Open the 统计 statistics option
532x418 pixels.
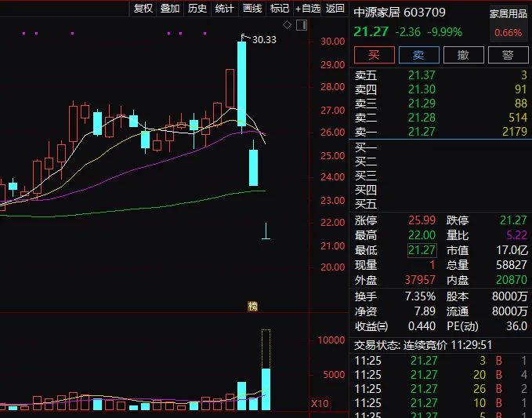click(225, 8)
